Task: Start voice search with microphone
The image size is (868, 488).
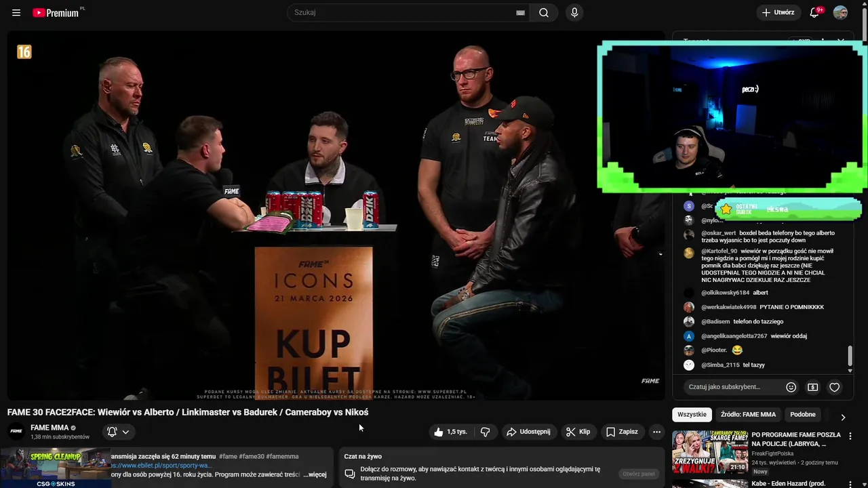Action: click(x=574, y=13)
